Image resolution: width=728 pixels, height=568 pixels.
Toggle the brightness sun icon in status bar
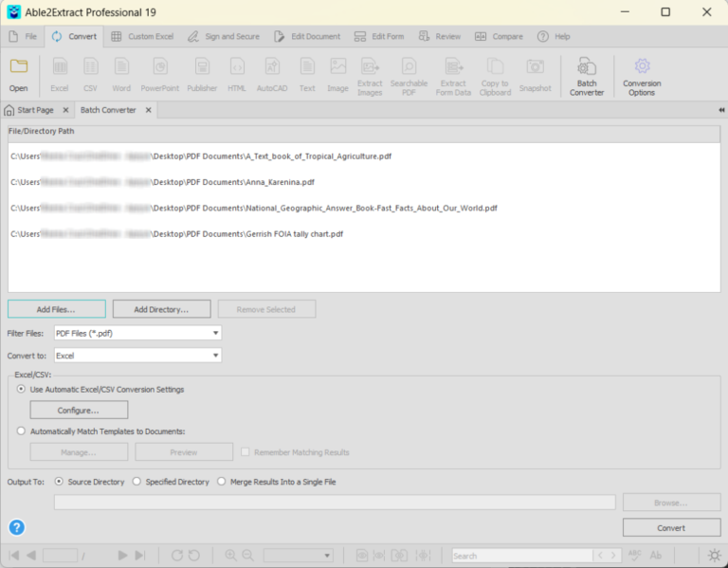pos(714,555)
